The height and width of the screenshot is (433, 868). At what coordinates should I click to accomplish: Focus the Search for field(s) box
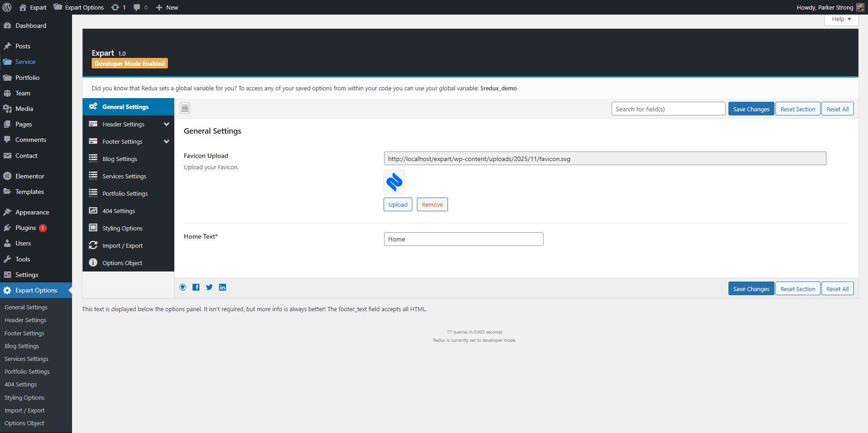(x=668, y=109)
